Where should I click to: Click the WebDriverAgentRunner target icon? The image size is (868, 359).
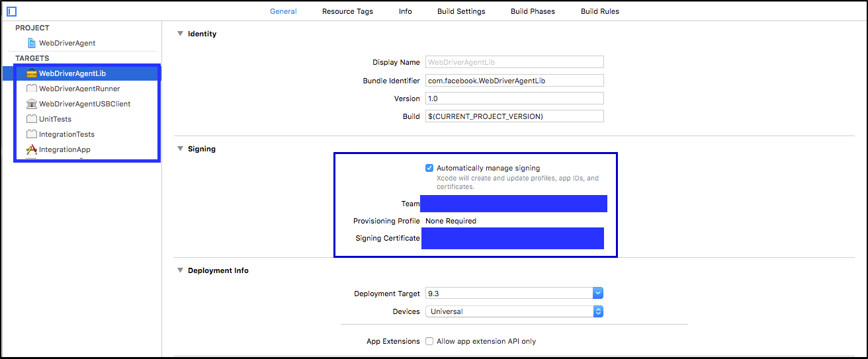tap(31, 89)
